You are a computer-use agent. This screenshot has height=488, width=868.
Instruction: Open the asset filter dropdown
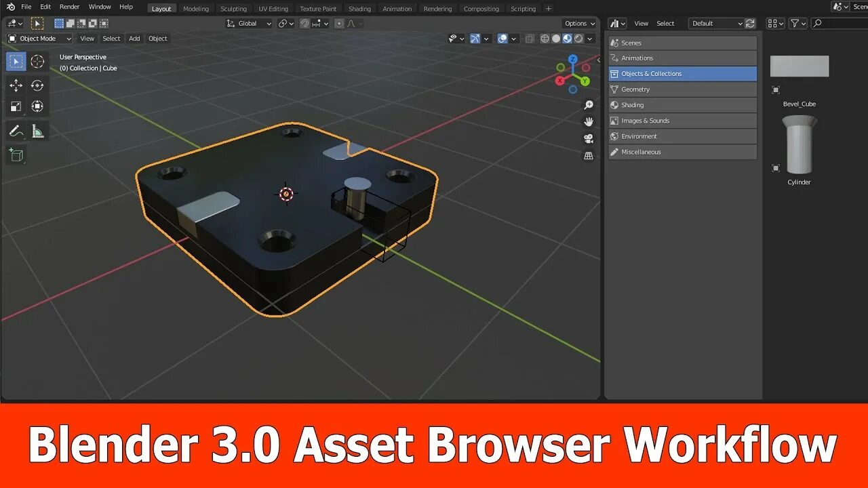click(799, 23)
